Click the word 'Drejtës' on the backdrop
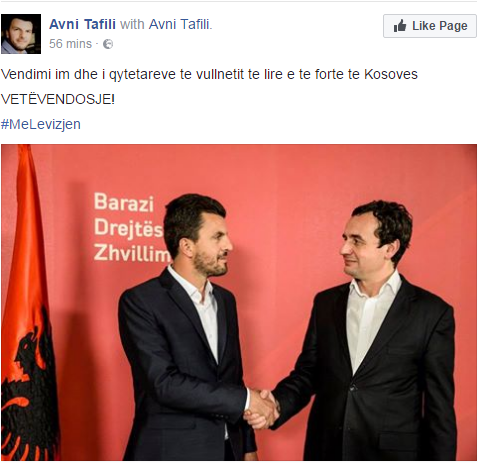 tap(129, 229)
